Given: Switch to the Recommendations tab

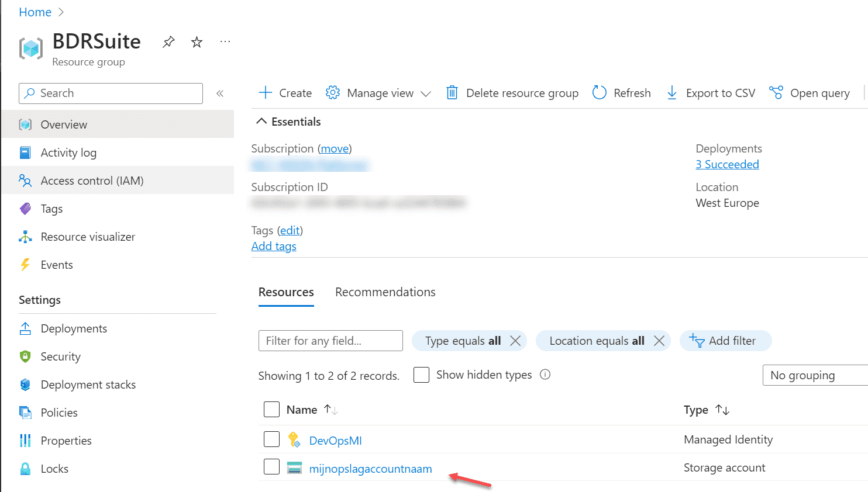Looking at the screenshot, I should [385, 292].
